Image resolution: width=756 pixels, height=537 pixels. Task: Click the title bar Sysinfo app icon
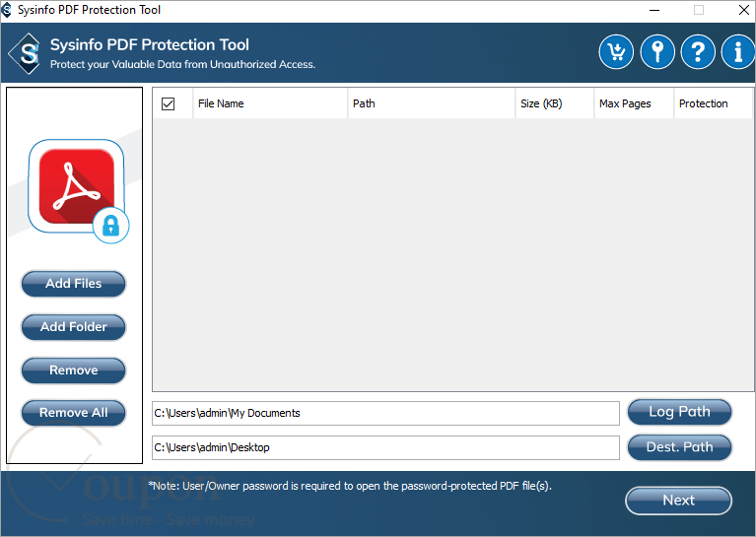(x=6, y=10)
